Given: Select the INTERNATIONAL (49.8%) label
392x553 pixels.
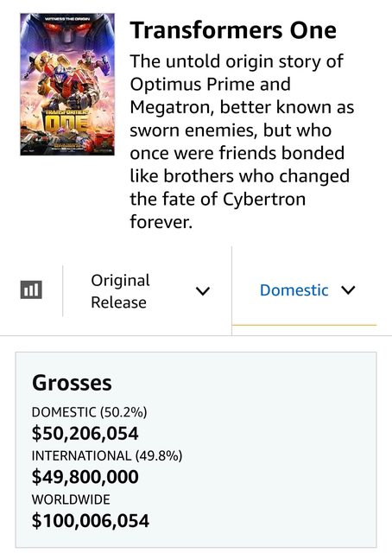Looking at the screenshot, I should tap(107, 455).
